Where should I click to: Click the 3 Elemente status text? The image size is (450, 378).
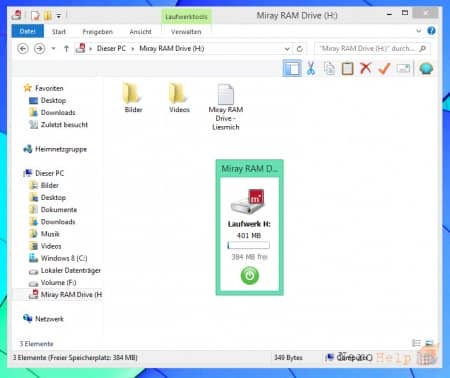36,344
